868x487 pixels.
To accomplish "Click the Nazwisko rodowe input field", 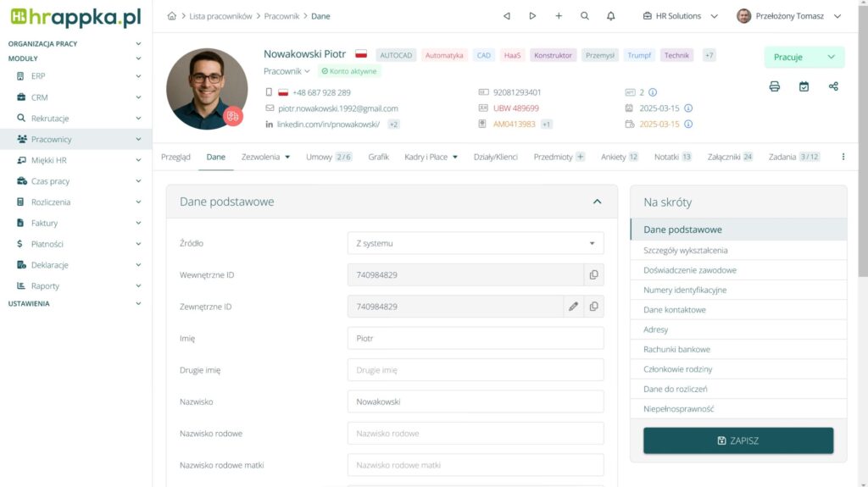I will pos(476,434).
